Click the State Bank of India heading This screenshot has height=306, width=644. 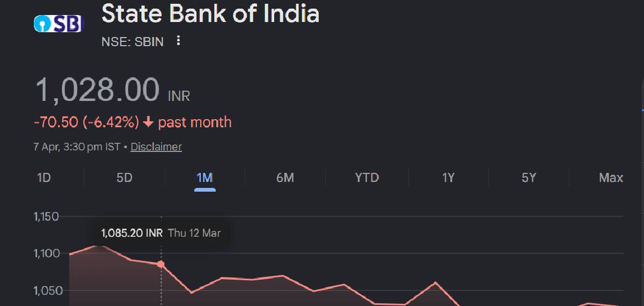tap(210, 14)
